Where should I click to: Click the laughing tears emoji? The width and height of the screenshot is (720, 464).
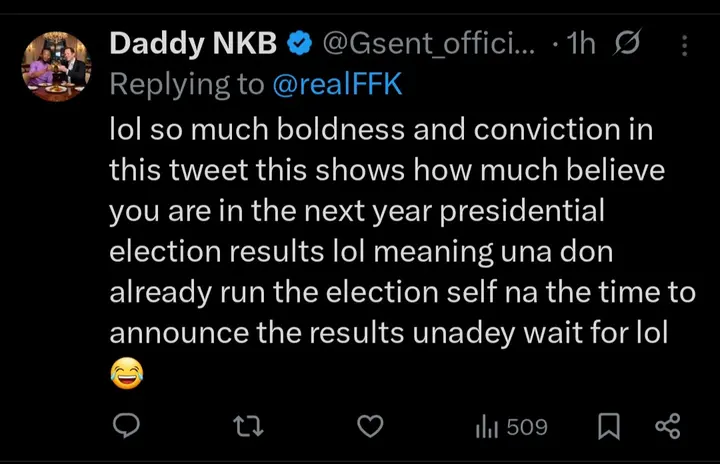(125, 375)
